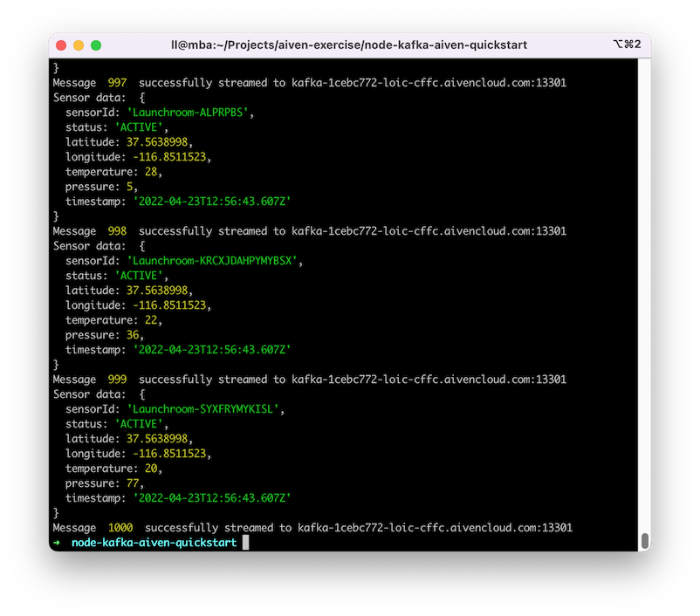Screen dimensions: 700x616
Task: Click the status 'ACTIVE' of the SYXFRYMYKISL sensor
Action: coord(139,424)
